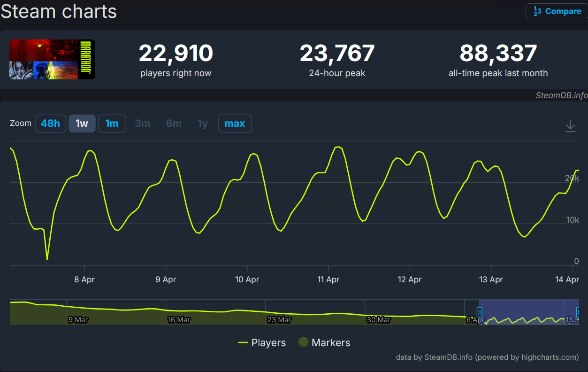This screenshot has height=372, width=588.
Task: Choose the 6m zoom option
Action: pos(174,124)
